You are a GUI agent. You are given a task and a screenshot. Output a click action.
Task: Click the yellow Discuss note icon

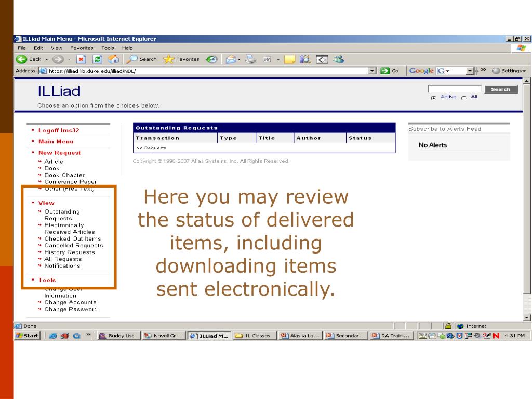pos(289,59)
